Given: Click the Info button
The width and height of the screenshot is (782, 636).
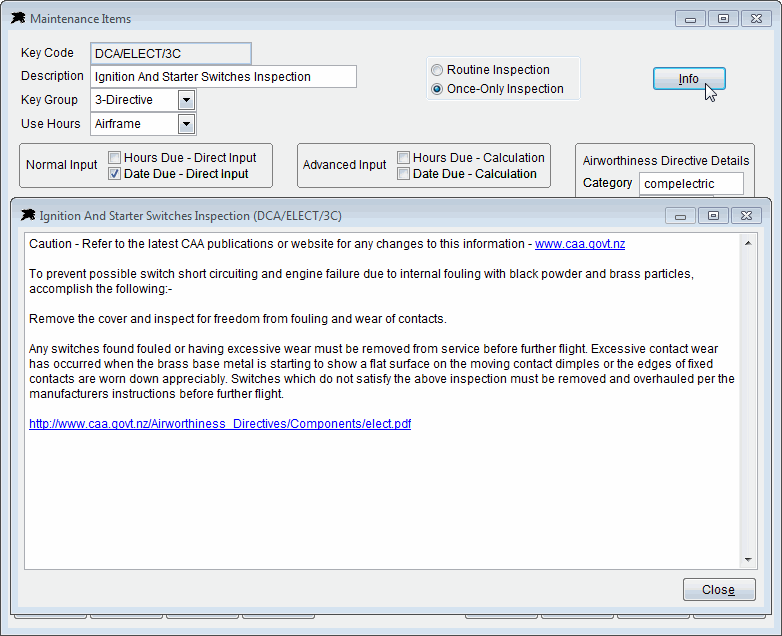Looking at the screenshot, I should pyautogui.click(x=689, y=79).
